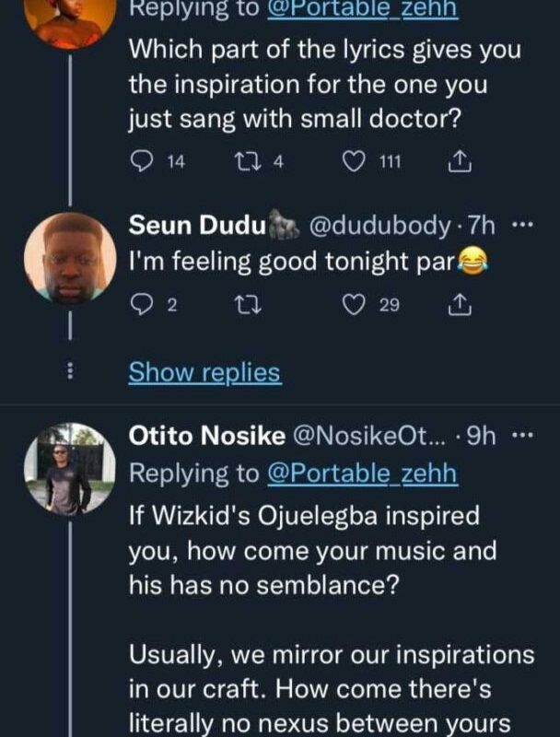Open the Wizkid's Ojuelegba tweet text
560x737 pixels.
[313, 551]
